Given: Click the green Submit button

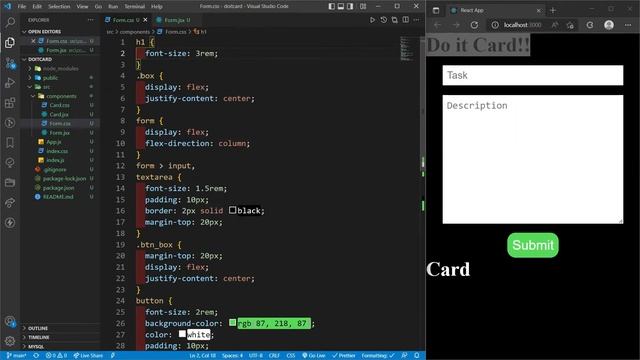Looking at the screenshot, I should coord(533,245).
